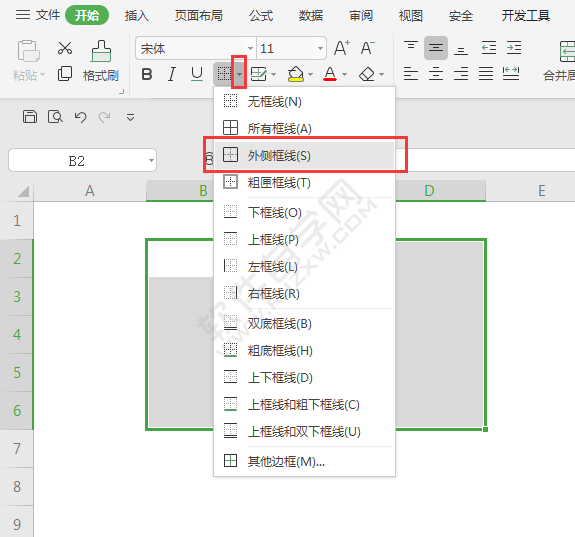The height and width of the screenshot is (537, 575).
Task: Switch to the 开始 ribbon tab
Action: (87, 15)
